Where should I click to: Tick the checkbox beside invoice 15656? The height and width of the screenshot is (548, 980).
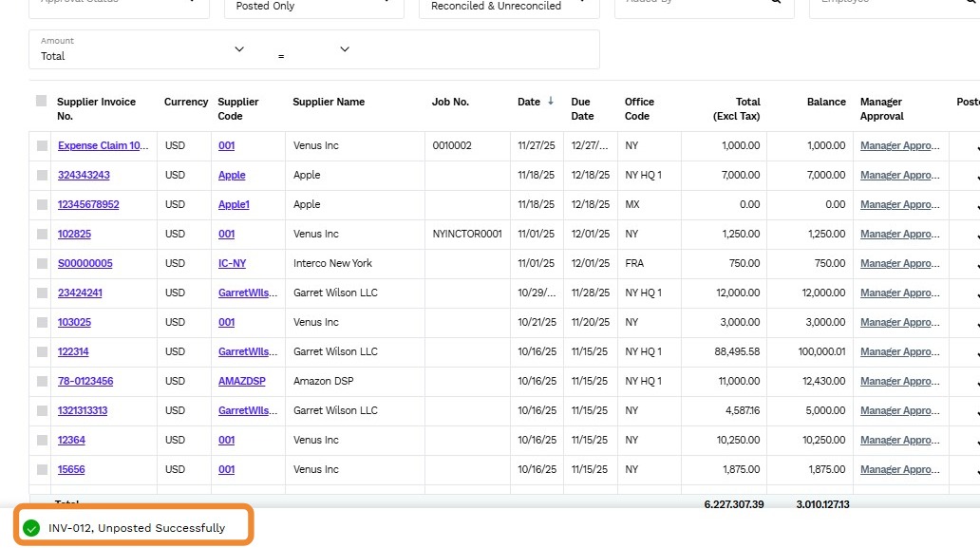tap(41, 470)
